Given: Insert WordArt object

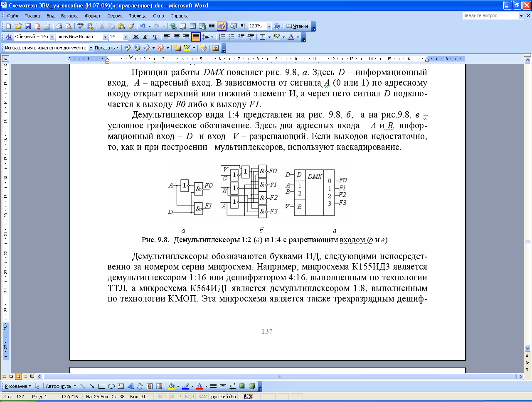Looking at the screenshot, I should click(130, 386).
